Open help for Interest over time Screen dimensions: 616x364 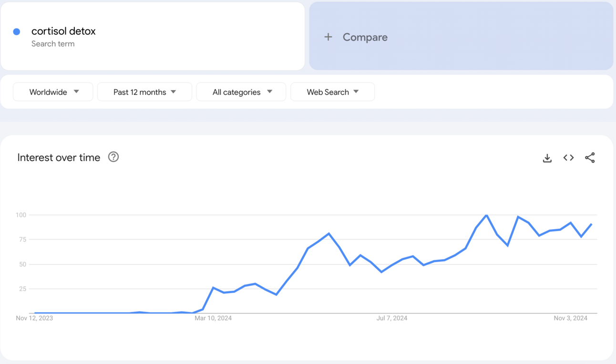click(113, 157)
